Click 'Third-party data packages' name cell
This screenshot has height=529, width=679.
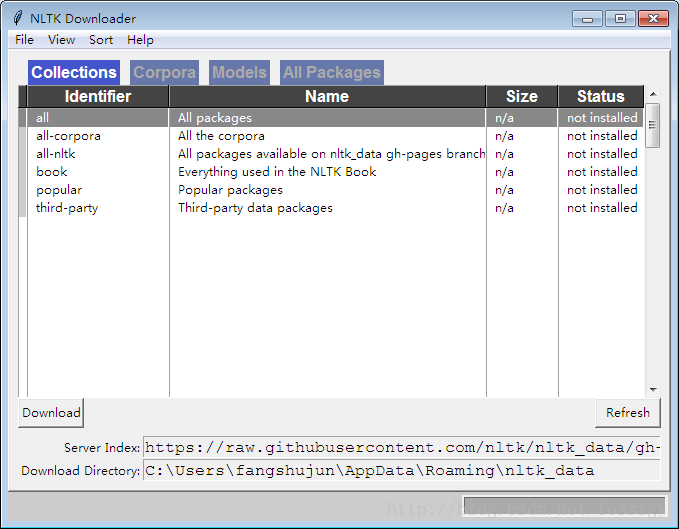coord(255,208)
